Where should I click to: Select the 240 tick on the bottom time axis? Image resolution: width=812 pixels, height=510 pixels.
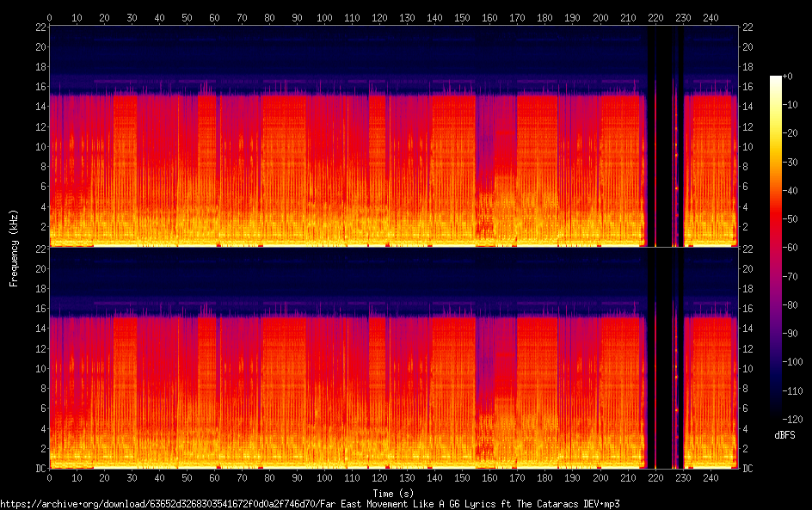(x=710, y=476)
